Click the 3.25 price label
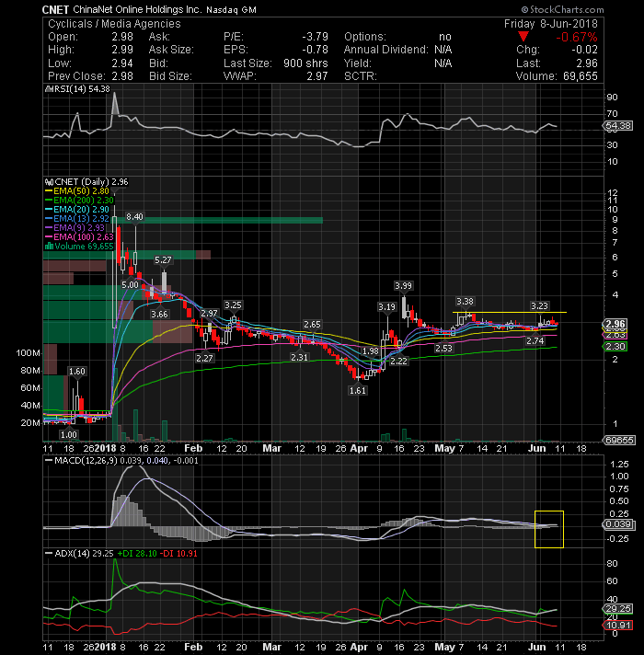The image size is (644, 655). 233,305
